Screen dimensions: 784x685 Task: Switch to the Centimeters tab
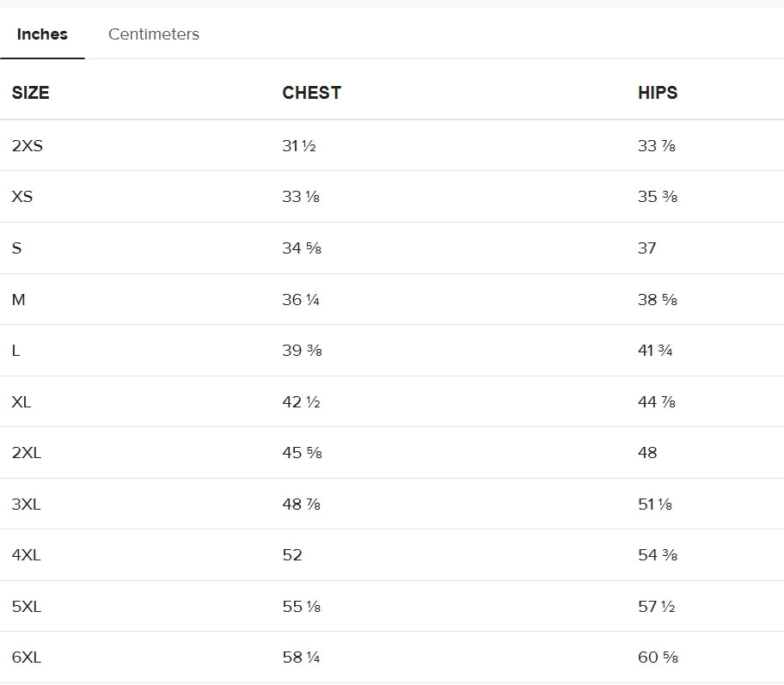click(154, 34)
